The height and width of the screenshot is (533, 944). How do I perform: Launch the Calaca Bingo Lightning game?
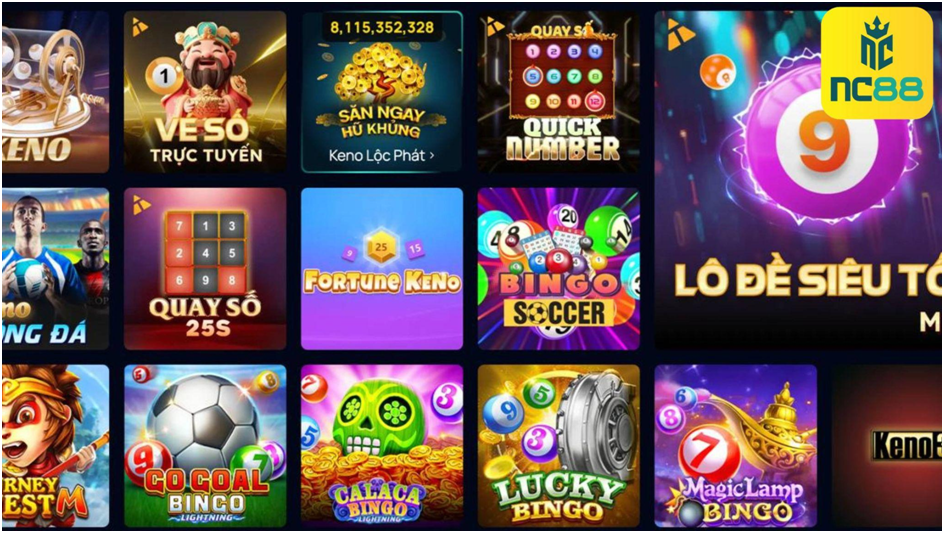pos(382,446)
